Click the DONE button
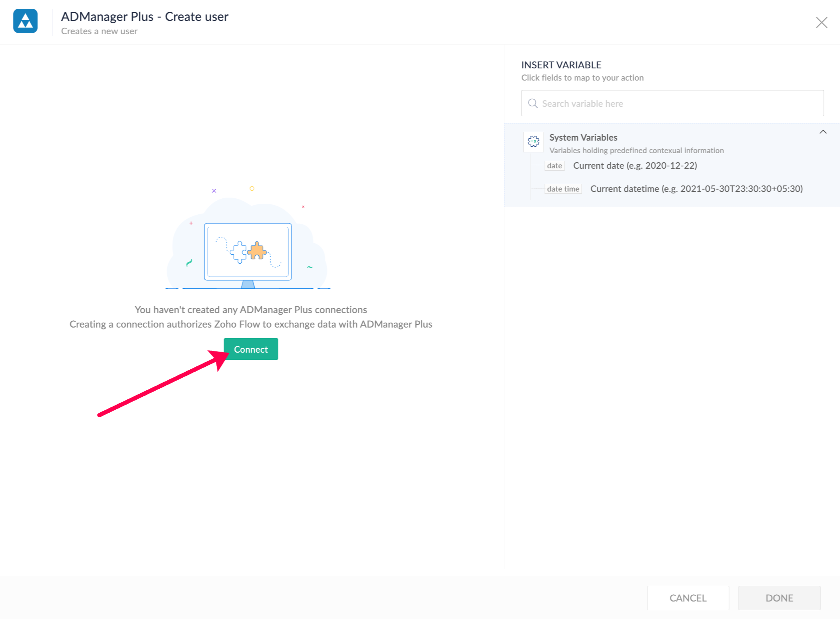The width and height of the screenshot is (840, 619). coord(779,598)
